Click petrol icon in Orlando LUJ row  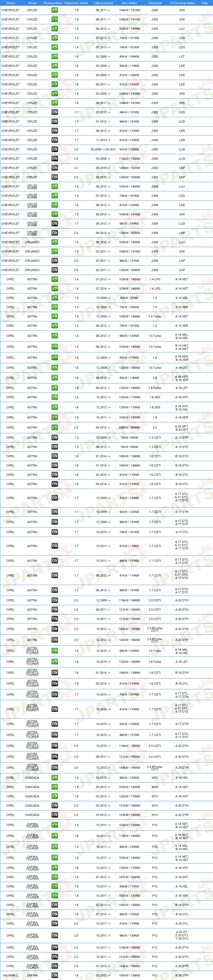click(55, 242)
